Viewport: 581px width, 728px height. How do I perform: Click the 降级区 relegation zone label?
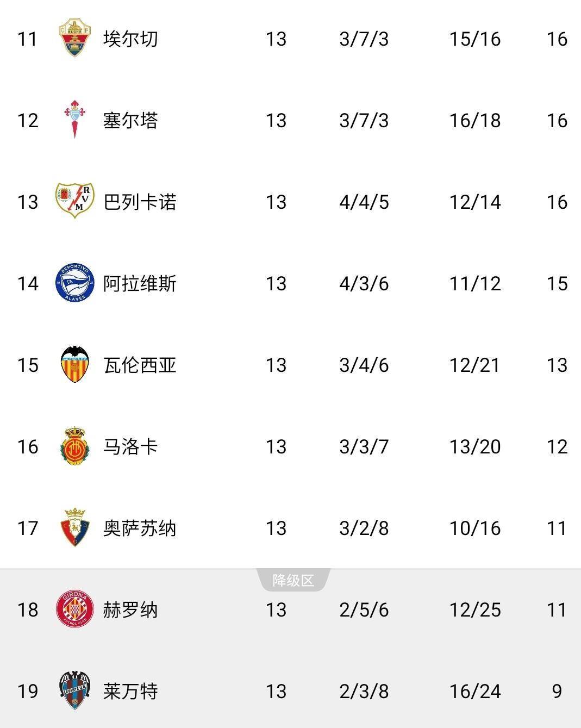coord(293,580)
